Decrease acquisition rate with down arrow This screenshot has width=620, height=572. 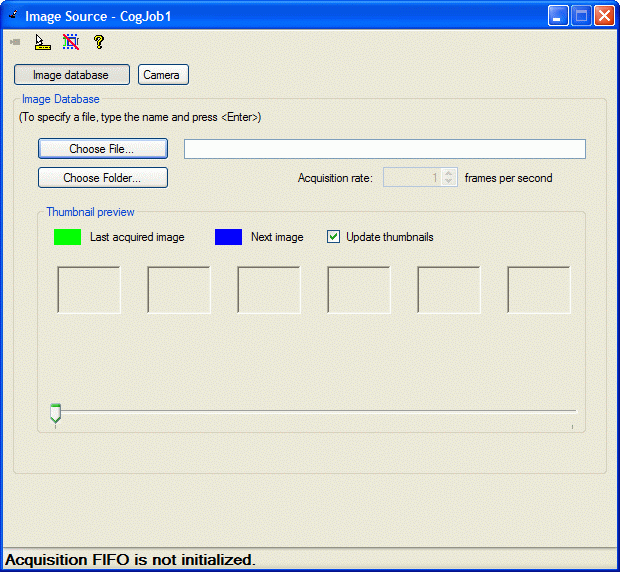[449, 181]
